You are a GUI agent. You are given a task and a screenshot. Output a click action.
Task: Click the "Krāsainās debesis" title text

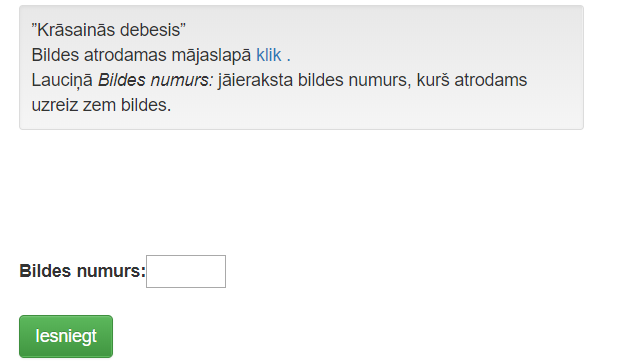108,30
